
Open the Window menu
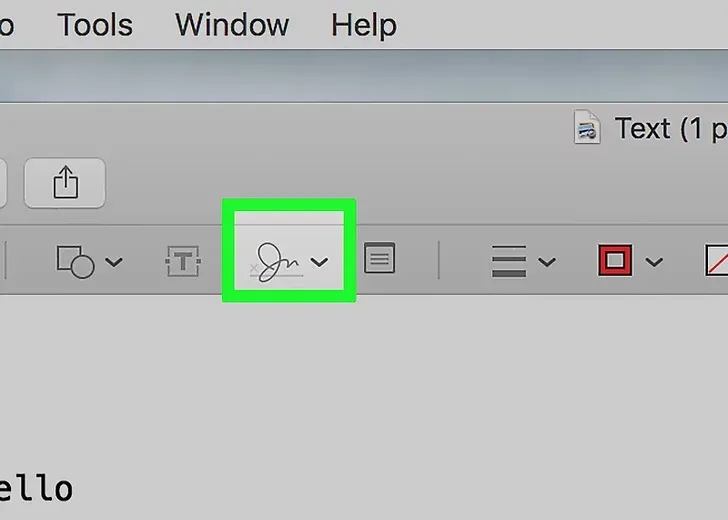point(232,25)
